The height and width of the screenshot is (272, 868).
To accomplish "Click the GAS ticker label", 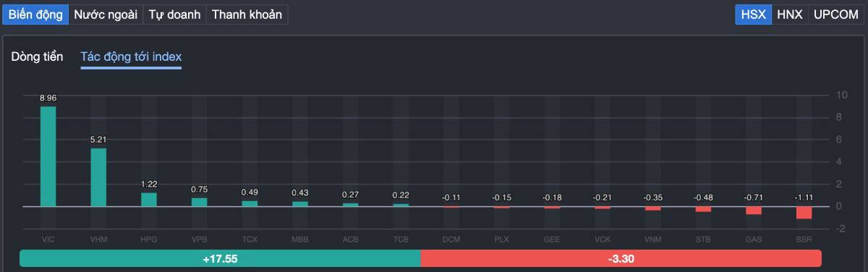I will [754, 239].
